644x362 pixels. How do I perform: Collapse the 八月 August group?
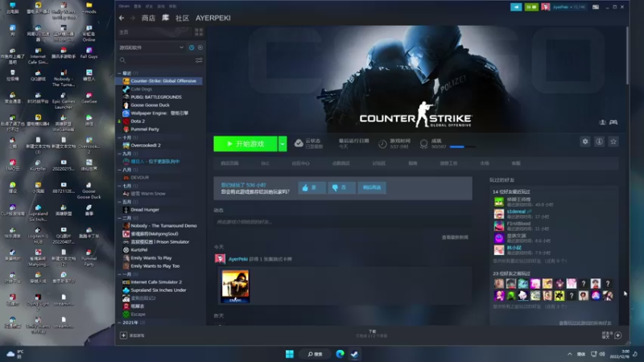(x=119, y=170)
